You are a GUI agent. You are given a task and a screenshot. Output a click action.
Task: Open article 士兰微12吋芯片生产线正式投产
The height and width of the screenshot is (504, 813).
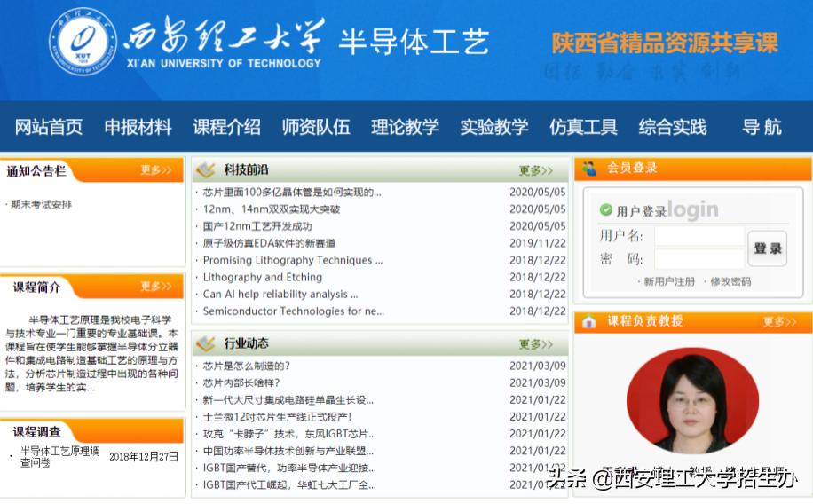(x=278, y=417)
